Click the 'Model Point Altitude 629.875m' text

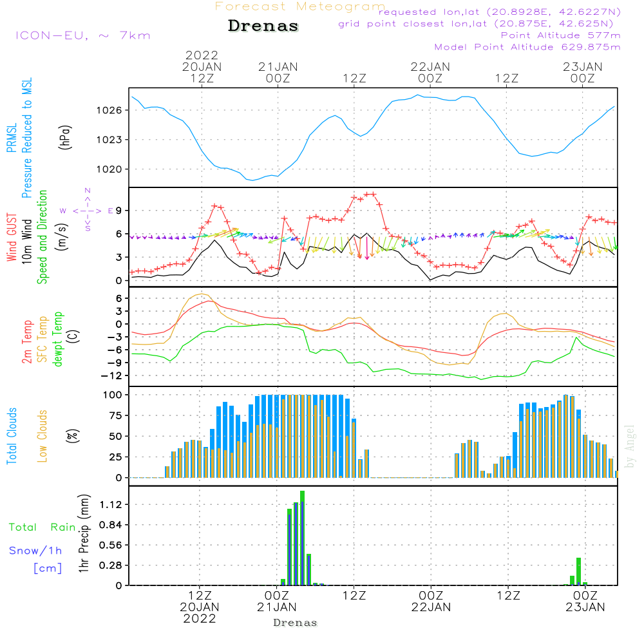[527, 47]
